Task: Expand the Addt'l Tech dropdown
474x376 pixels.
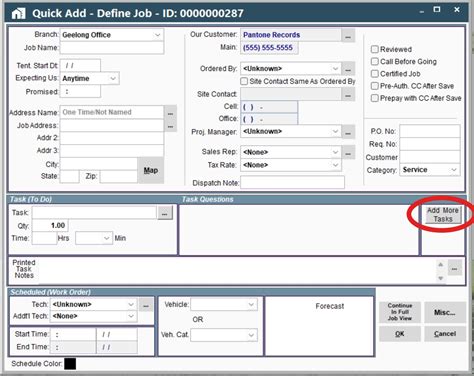Action: click(131, 316)
